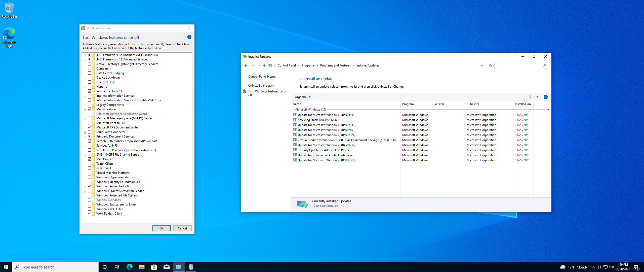
Task: Click Programs and Features breadcrumb
Action: [x=335, y=65]
